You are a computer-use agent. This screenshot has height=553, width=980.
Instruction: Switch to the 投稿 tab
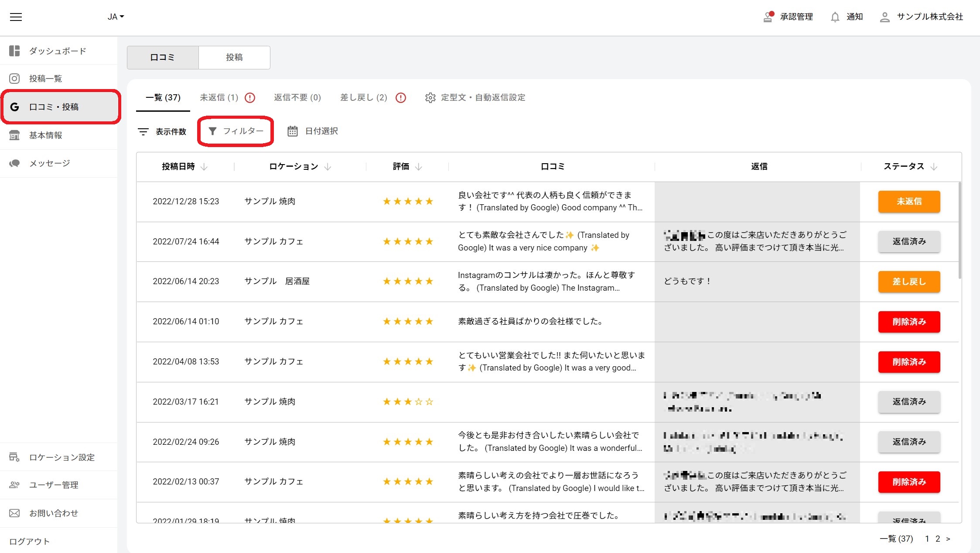[234, 57]
